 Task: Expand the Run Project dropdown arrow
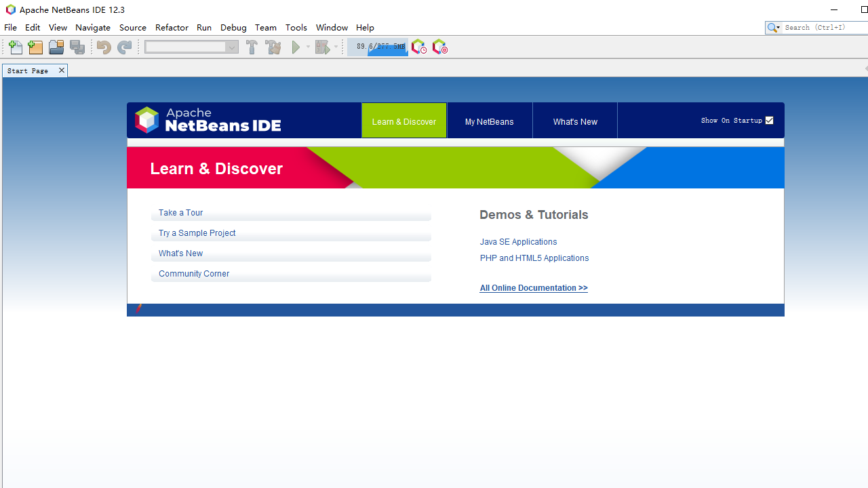coord(307,47)
